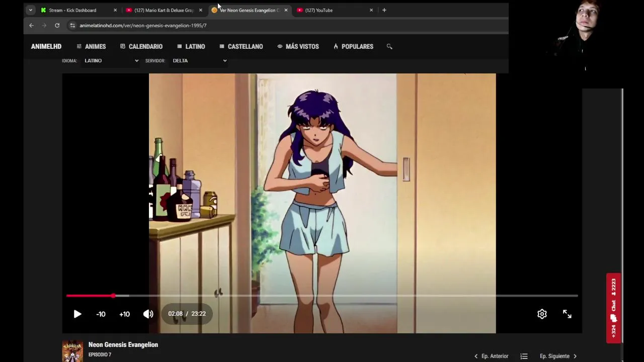Open the Más Vistos menu item
This screenshot has width=644, height=362.
(298, 46)
